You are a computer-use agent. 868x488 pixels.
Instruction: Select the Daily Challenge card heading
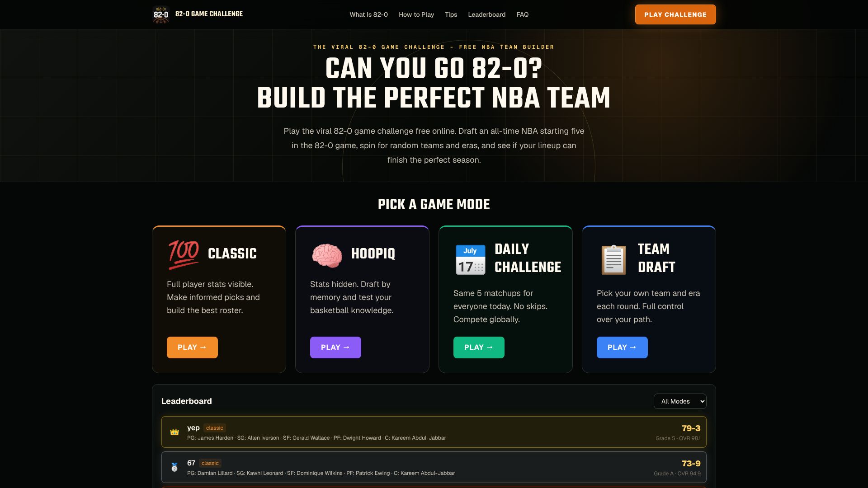coord(528,258)
